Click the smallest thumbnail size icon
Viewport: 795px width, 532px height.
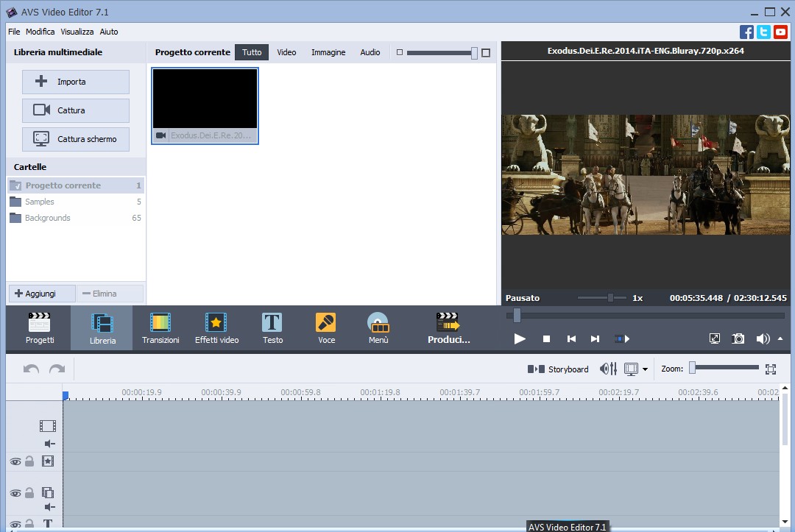(x=400, y=52)
